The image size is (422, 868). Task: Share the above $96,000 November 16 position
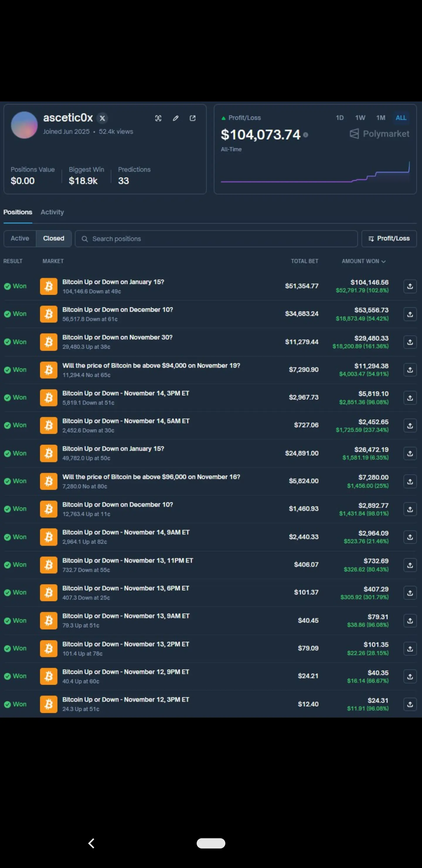(x=410, y=481)
